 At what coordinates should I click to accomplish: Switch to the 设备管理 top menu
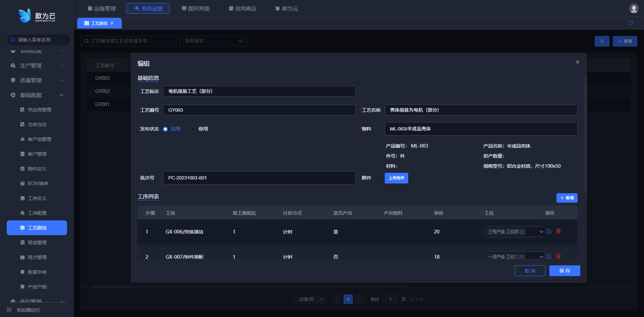coord(102,8)
